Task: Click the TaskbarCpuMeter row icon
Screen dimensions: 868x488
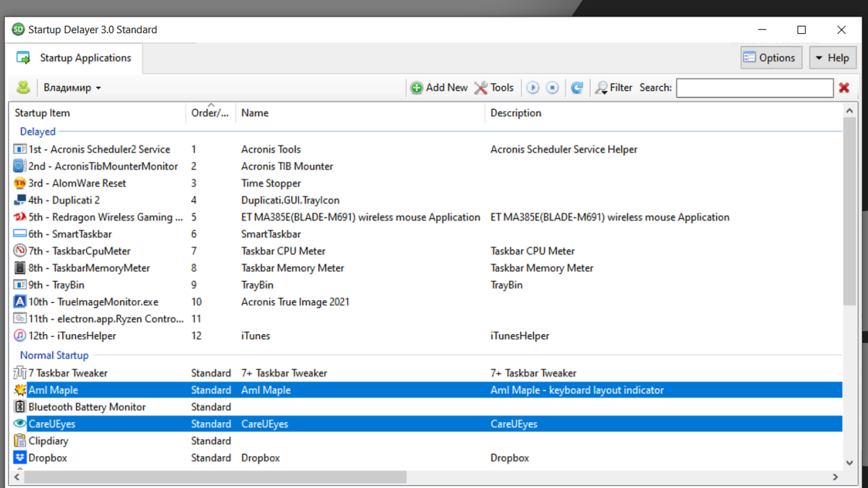Action: tap(20, 251)
